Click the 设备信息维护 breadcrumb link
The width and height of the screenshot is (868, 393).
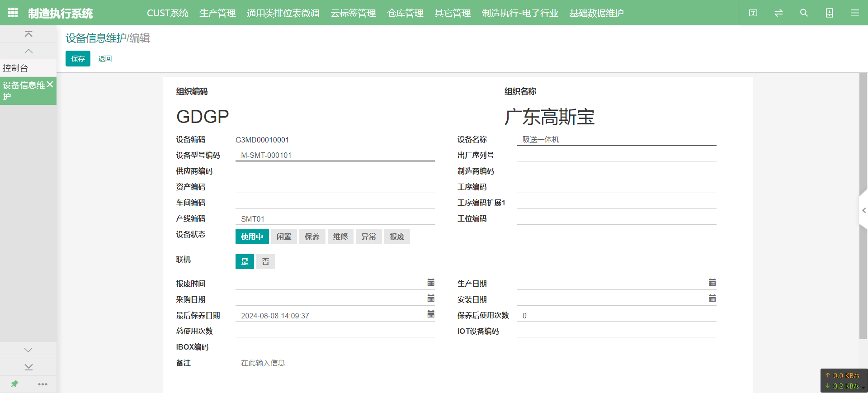coord(96,38)
